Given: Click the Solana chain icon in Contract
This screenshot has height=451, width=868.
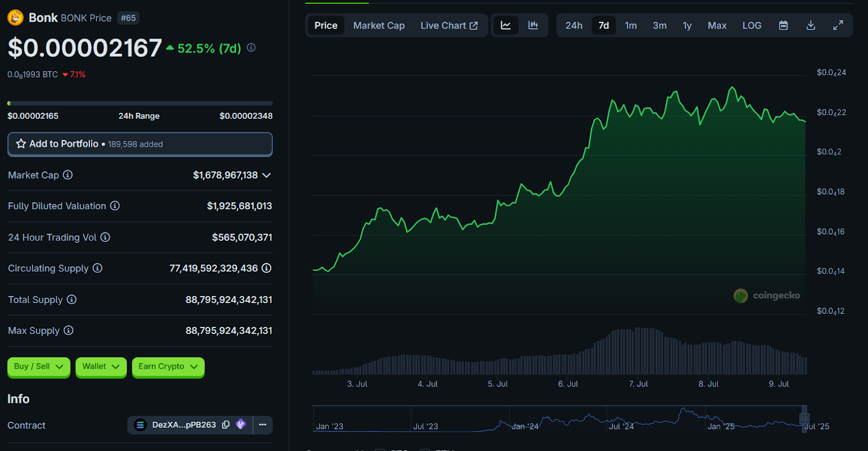Looking at the screenshot, I should [x=141, y=425].
